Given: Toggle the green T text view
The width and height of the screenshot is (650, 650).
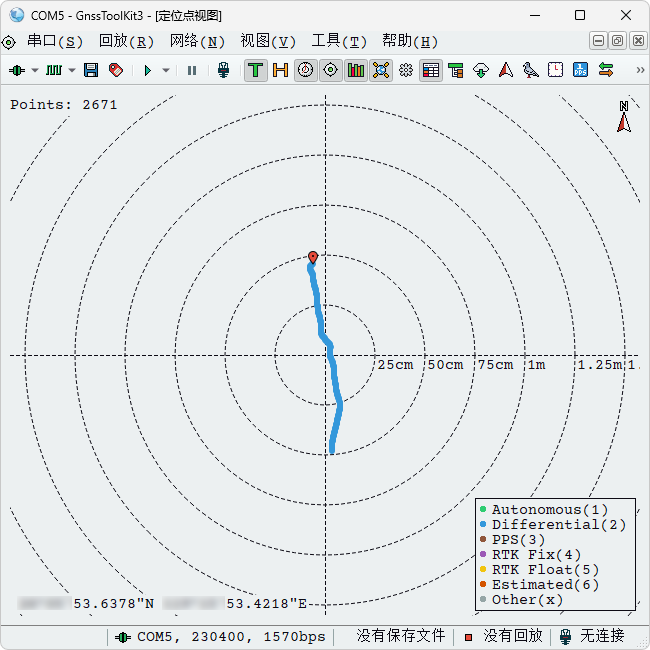Looking at the screenshot, I should (x=256, y=70).
